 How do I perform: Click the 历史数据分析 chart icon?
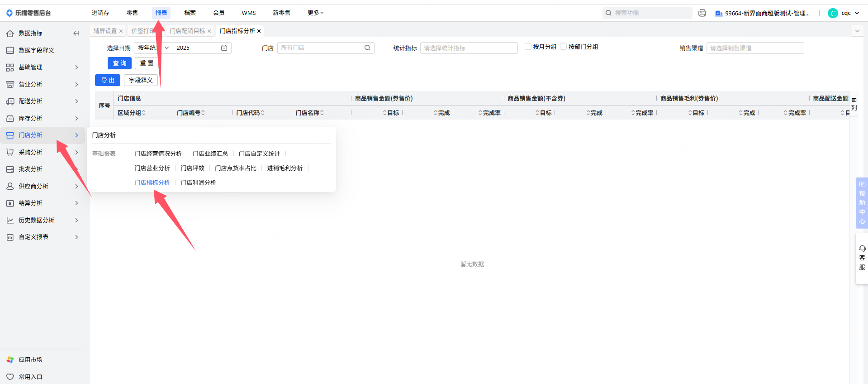10,220
